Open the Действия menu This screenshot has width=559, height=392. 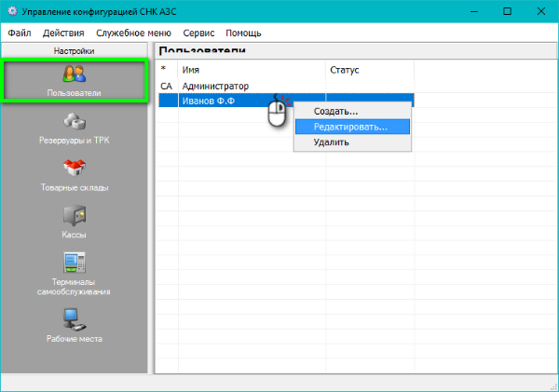pos(63,33)
